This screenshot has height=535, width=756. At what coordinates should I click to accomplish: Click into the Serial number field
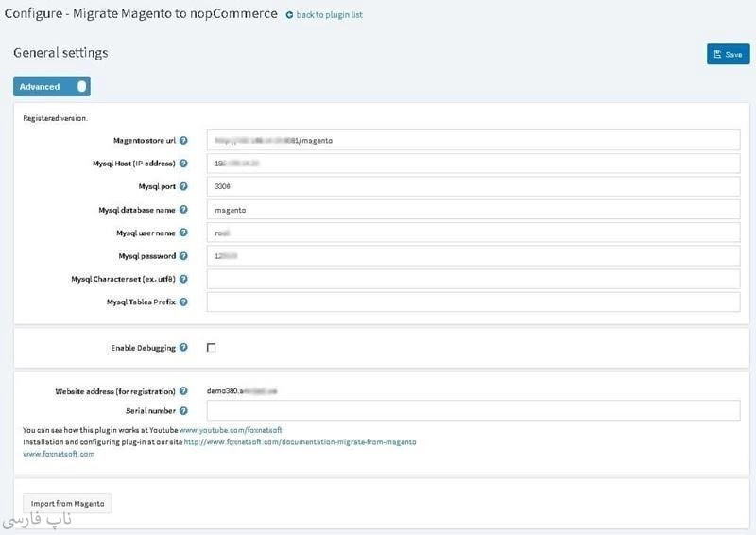[x=472, y=410]
